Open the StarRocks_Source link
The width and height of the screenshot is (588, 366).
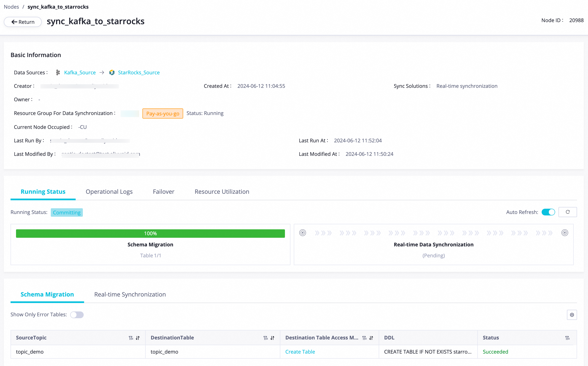pos(139,72)
